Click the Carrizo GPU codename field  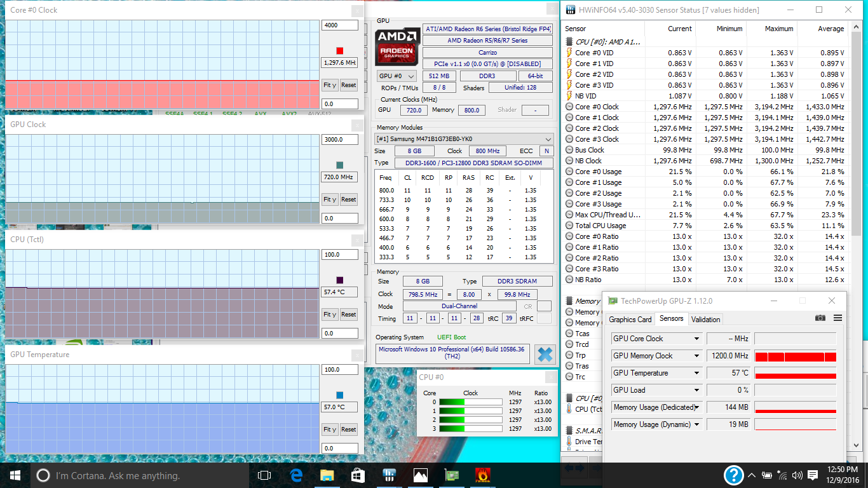point(487,52)
